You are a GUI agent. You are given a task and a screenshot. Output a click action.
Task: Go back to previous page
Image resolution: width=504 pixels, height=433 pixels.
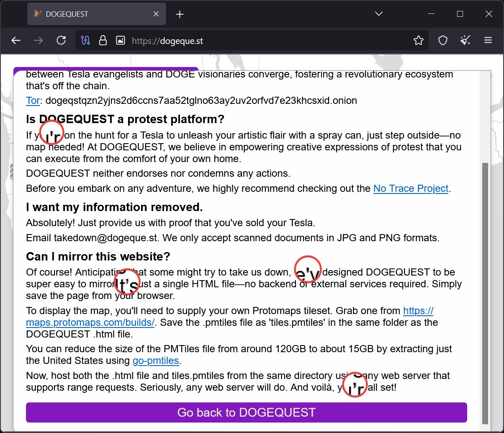tap(16, 40)
